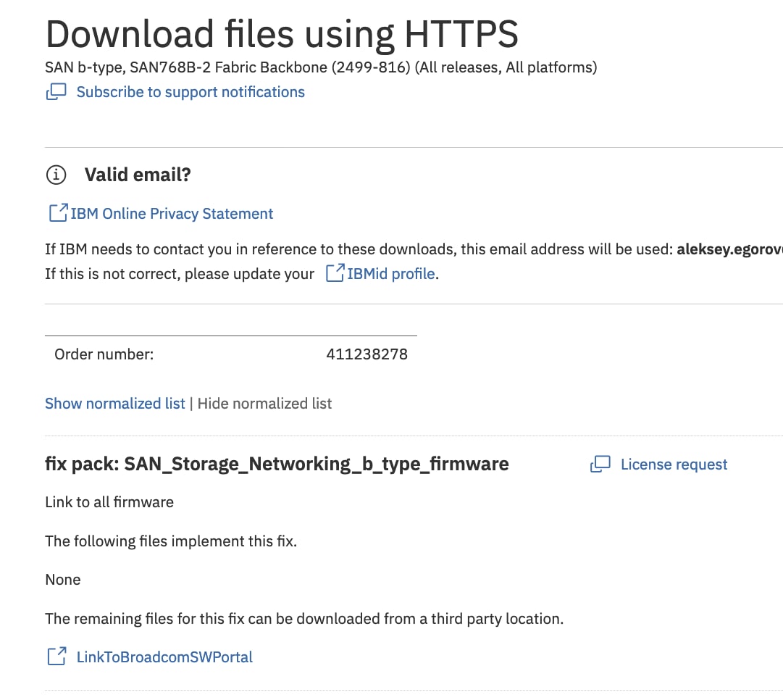Click Hide normalized list text
This screenshot has height=700, width=783.
(264, 403)
